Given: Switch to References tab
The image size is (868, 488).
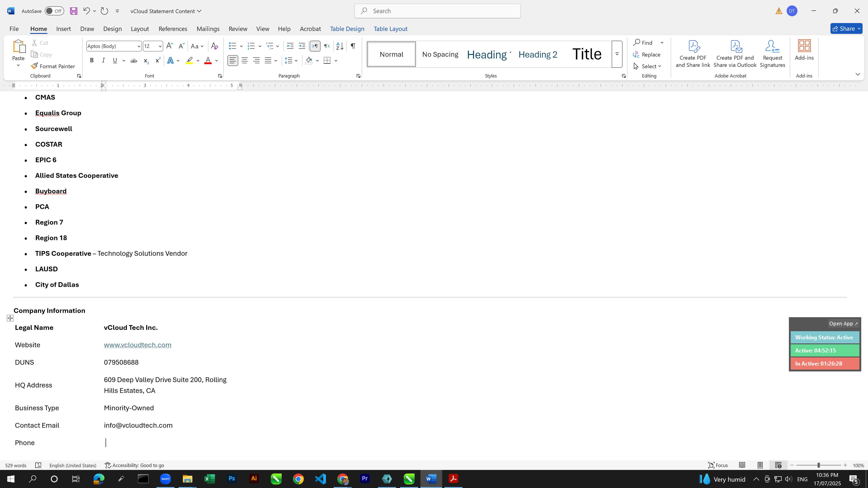Looking at the screenshot, I should 173,29.
